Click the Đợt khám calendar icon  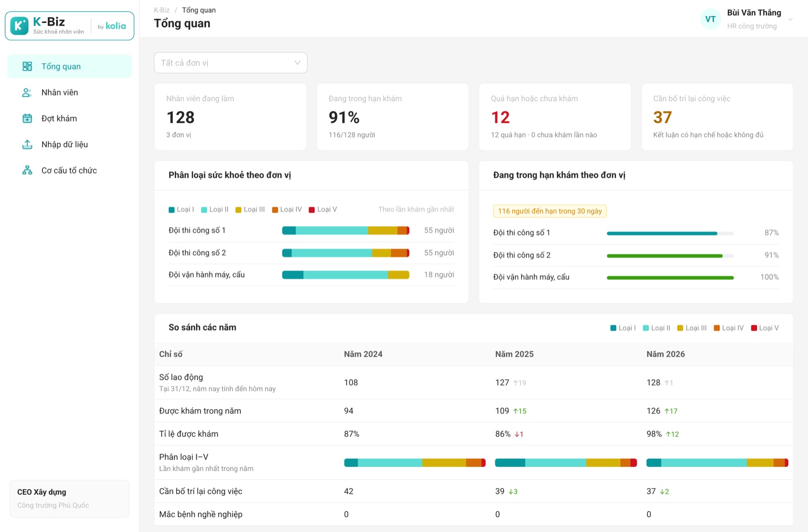[27, 119]
